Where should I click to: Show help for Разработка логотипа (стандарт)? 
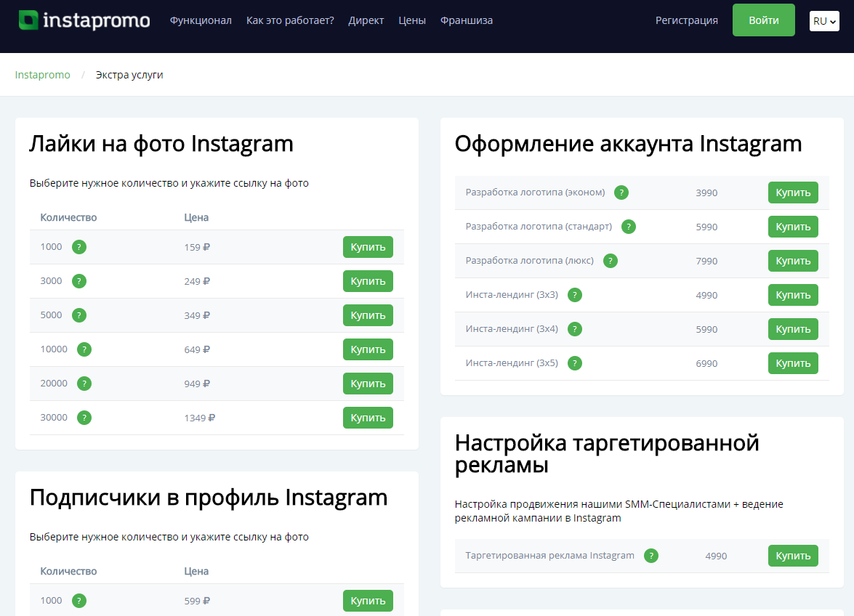tap(629, 227)
